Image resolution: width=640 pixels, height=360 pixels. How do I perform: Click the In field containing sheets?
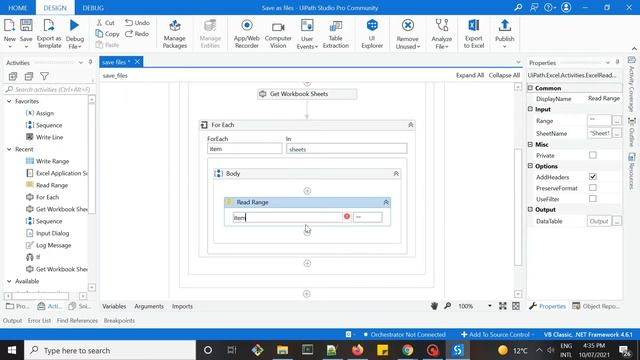click(347, 149)
